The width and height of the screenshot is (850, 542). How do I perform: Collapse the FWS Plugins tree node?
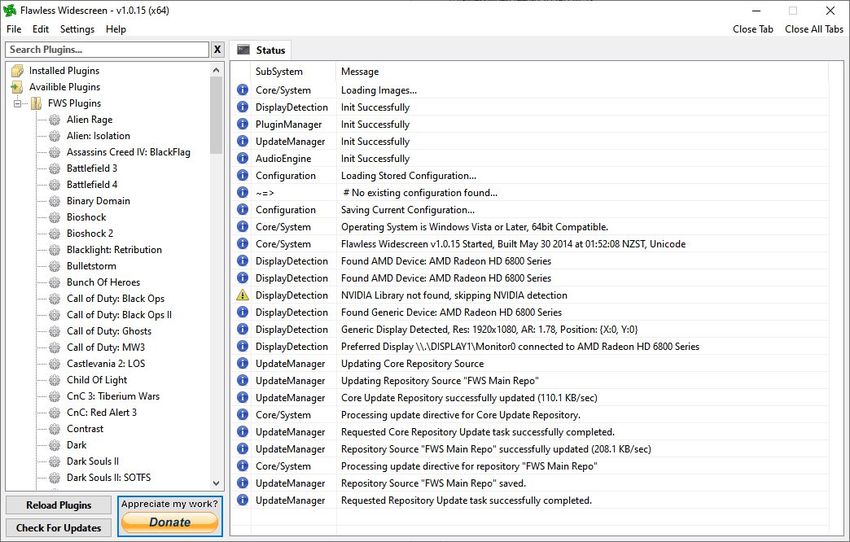point(17,103)
